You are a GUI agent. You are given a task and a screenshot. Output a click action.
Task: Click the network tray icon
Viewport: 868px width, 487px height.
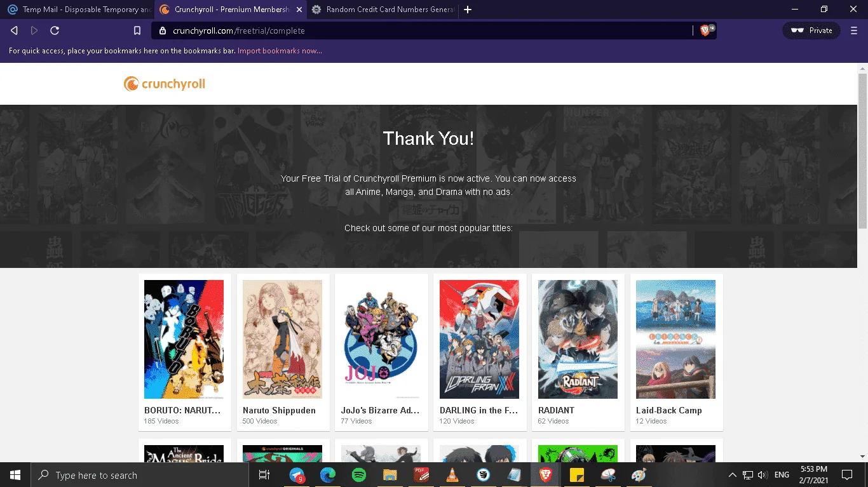[748, 475]
